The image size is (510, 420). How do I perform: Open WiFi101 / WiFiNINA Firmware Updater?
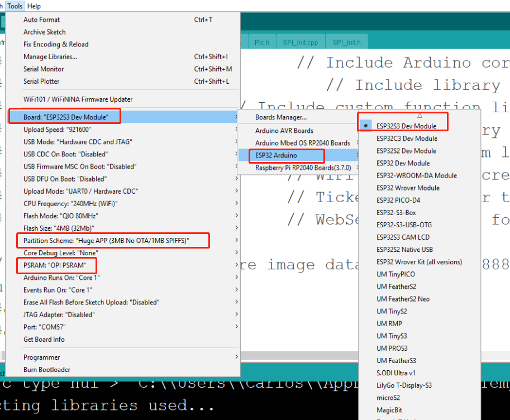click(123, 99)
